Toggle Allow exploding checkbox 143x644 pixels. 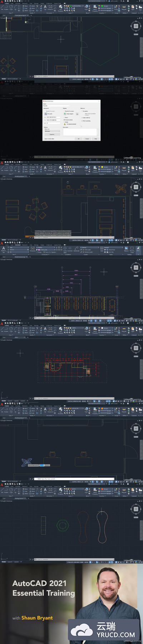click(x=82, y=121)
